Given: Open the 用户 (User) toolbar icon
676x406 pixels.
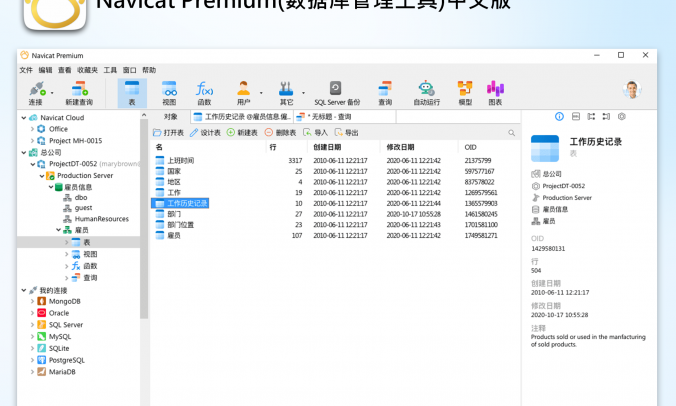Looking at the screenshot, I should coord(244,92).
